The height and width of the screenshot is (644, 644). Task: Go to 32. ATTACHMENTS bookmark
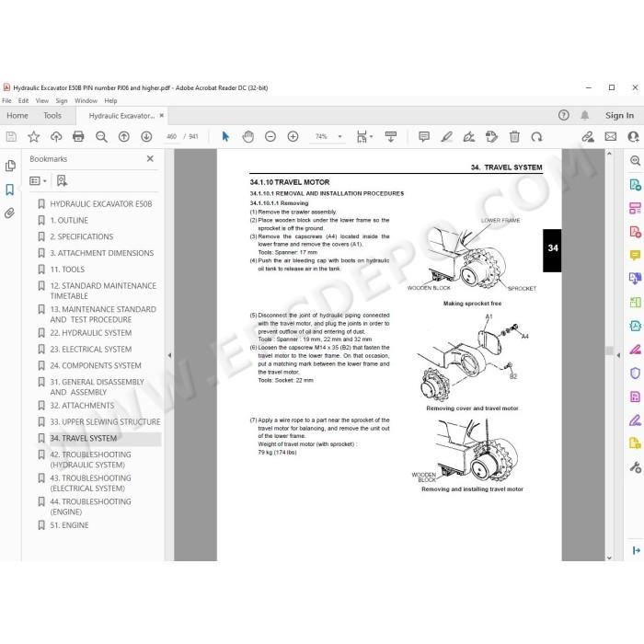pyautogui.click(x=82, y=406)
